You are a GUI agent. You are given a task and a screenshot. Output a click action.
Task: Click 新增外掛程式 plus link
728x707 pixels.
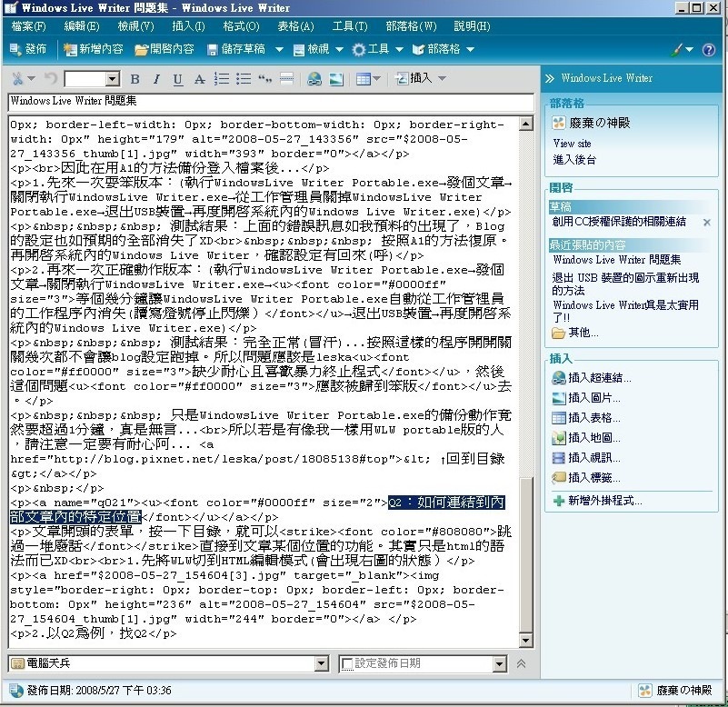(x=597, y=501)
